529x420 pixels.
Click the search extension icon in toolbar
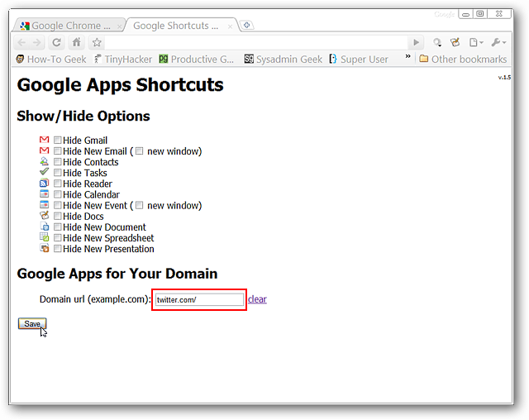click(x=437, y=42)
